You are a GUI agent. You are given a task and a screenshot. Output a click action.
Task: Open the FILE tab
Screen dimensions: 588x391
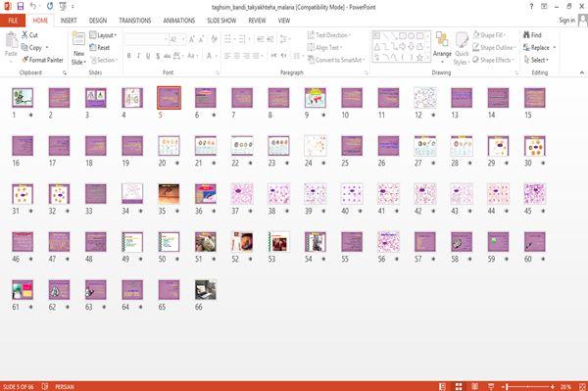pyautogui.click(x=13, y=21)
